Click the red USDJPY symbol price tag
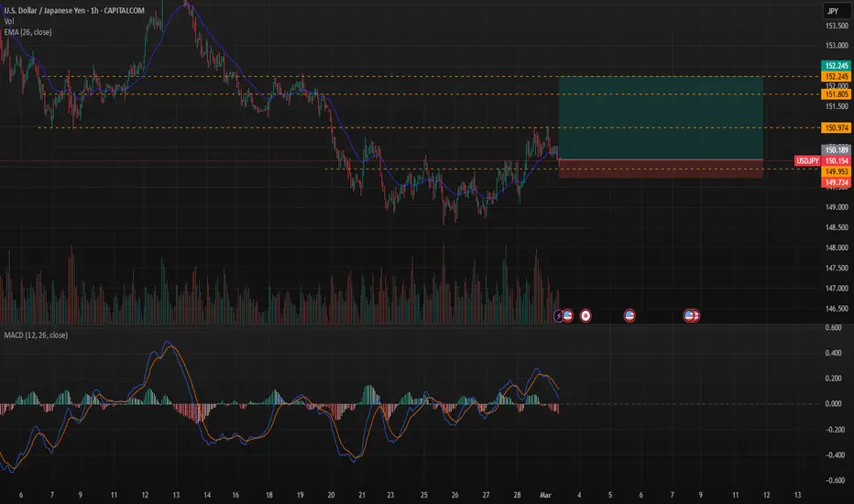Image resolution: width=854 pixels, height=504 pixels. tap(807, 160)
